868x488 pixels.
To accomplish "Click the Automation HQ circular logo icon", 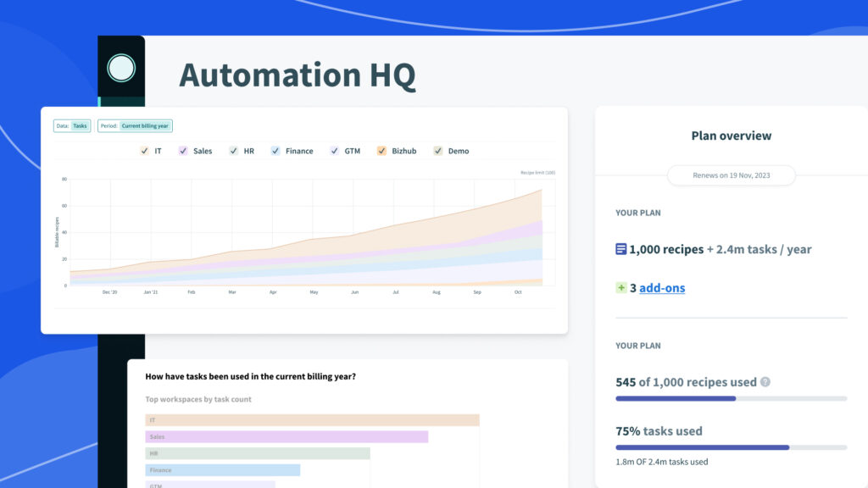I will 121,66.
